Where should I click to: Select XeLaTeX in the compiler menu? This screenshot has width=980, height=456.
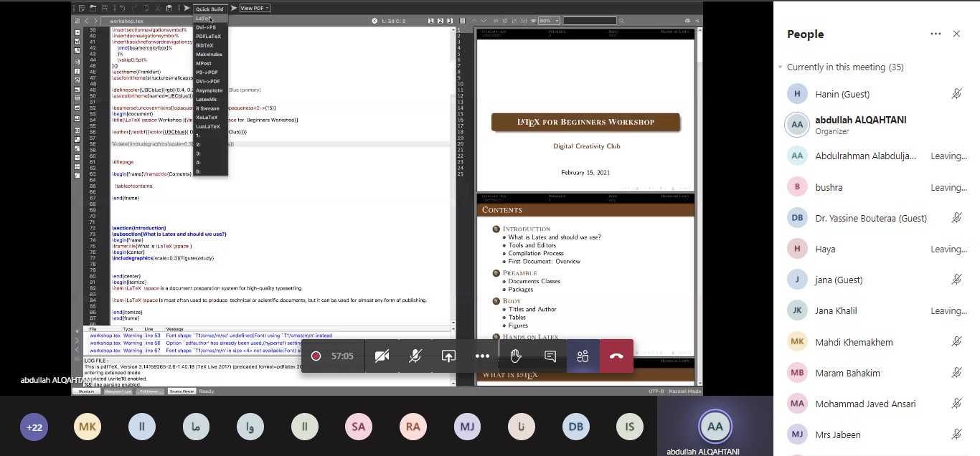(x=207, y=118)
